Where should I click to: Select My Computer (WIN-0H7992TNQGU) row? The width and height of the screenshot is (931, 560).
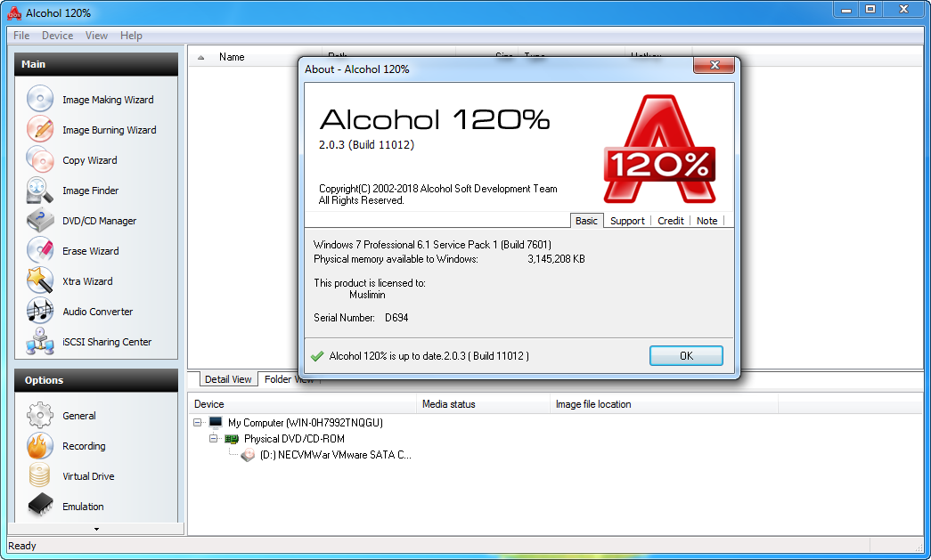point(306,423)
